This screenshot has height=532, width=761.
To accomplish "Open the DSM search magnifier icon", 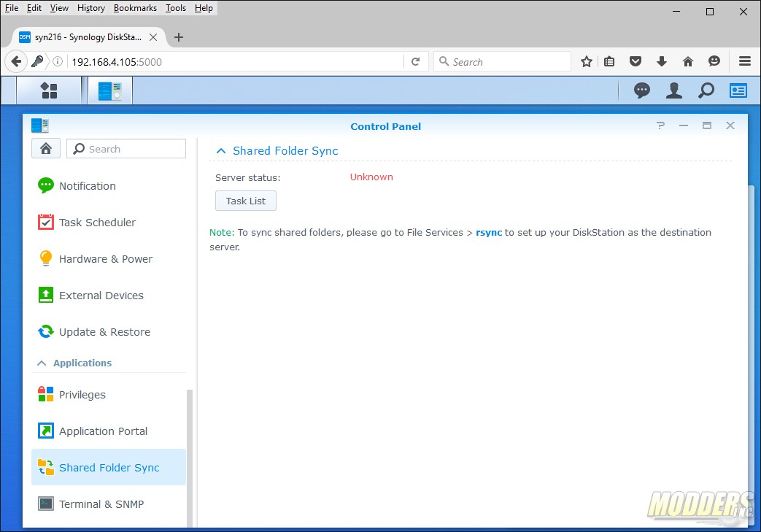I will point(706,90).
